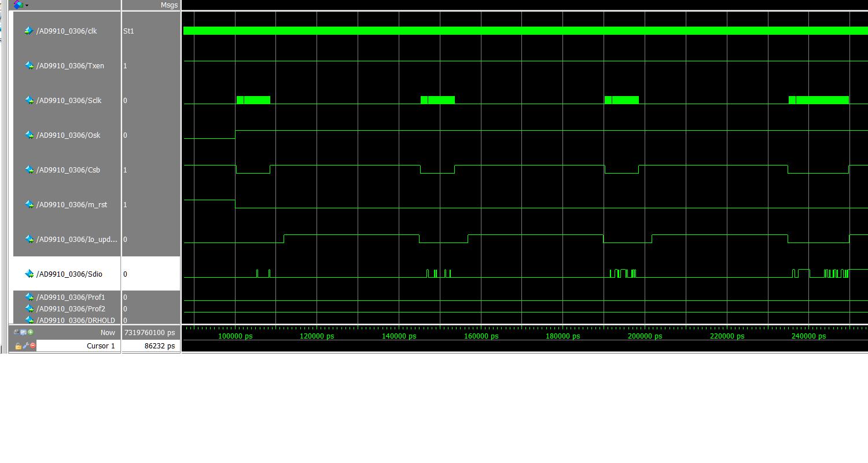Screen dimensions: 868x463
Task: Select the /AD9910_0306/Csb signal name
Action: point(68,170)
